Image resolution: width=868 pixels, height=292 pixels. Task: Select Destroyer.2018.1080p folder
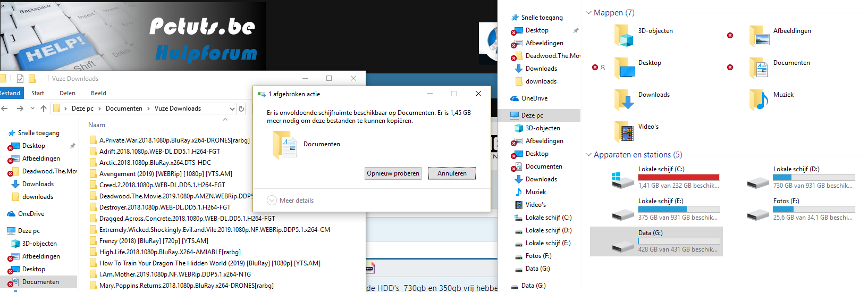160,207
